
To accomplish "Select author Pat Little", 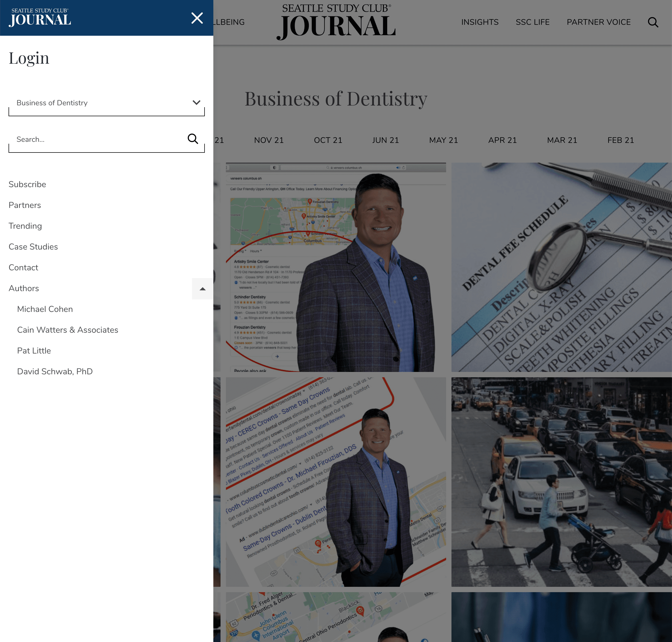I will (34, 351).
